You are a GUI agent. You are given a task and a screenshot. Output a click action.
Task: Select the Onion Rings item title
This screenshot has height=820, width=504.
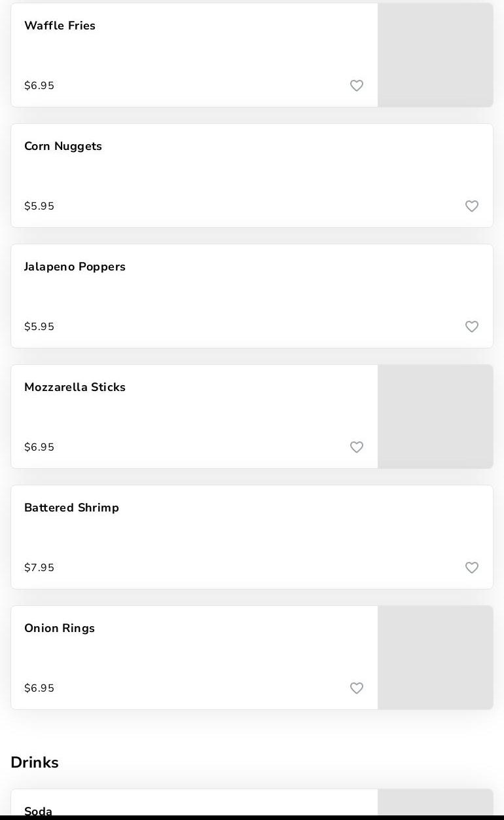point(60,628)
